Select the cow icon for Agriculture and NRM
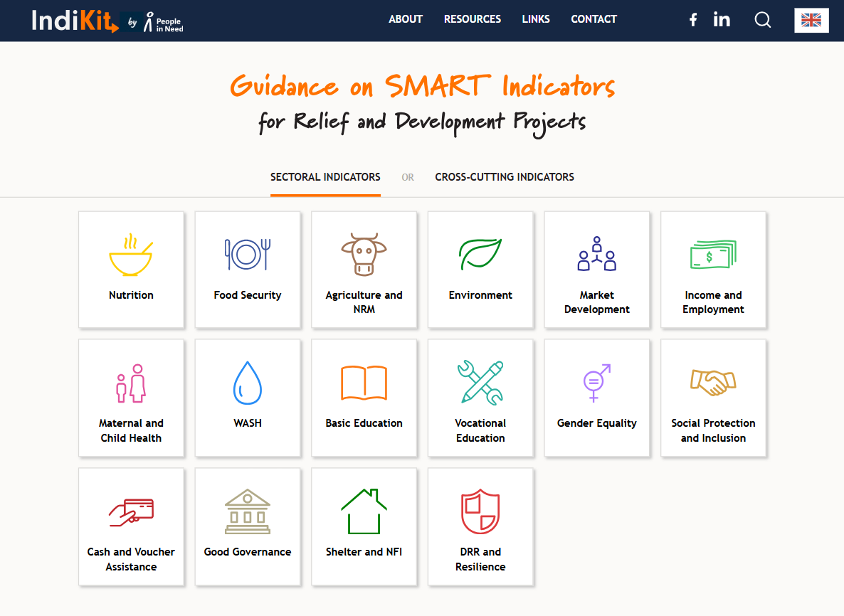The width and height of the screenshot is (844, 616). point(364,254)
